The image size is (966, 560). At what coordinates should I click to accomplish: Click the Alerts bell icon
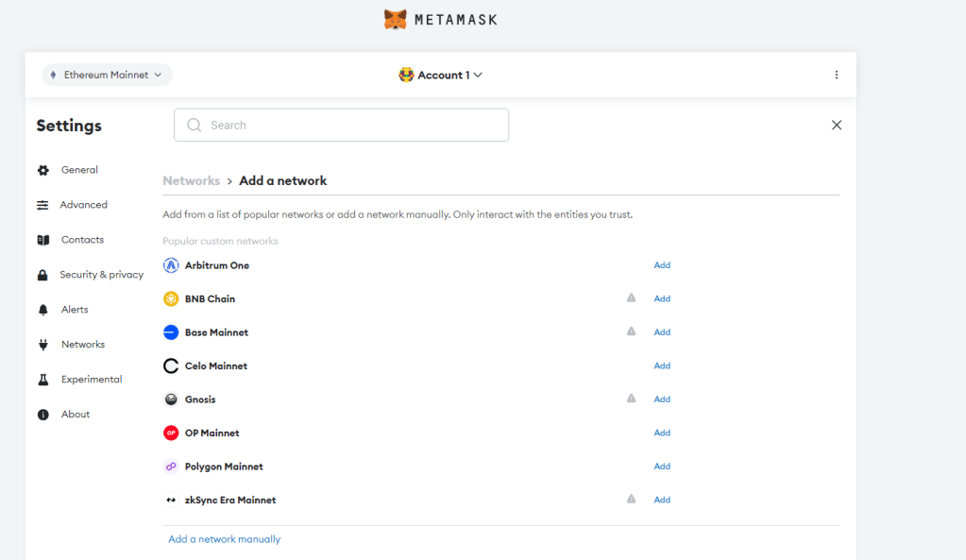click(x=42, y=310)
